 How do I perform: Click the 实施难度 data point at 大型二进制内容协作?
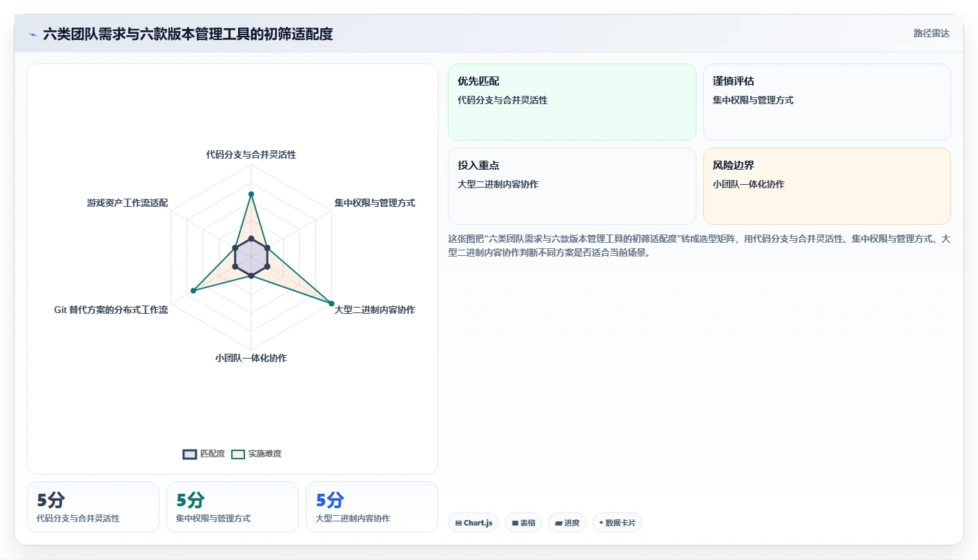[x=331, y=303]
